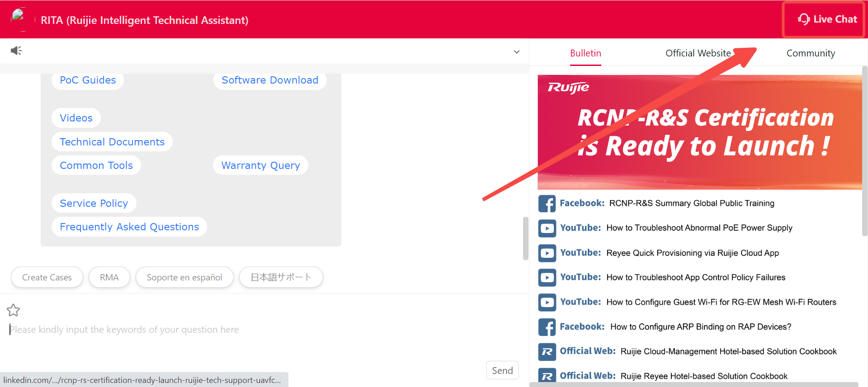The image size is (868, 387).
Task: Open How to Troubleshoot App Control Policy Failures
Action: coord(696,277)
